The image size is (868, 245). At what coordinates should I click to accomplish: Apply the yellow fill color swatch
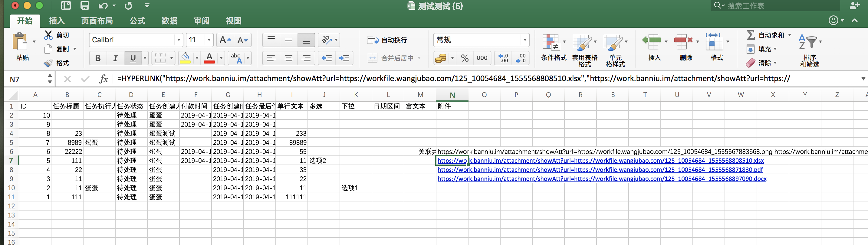click(185, 58)
